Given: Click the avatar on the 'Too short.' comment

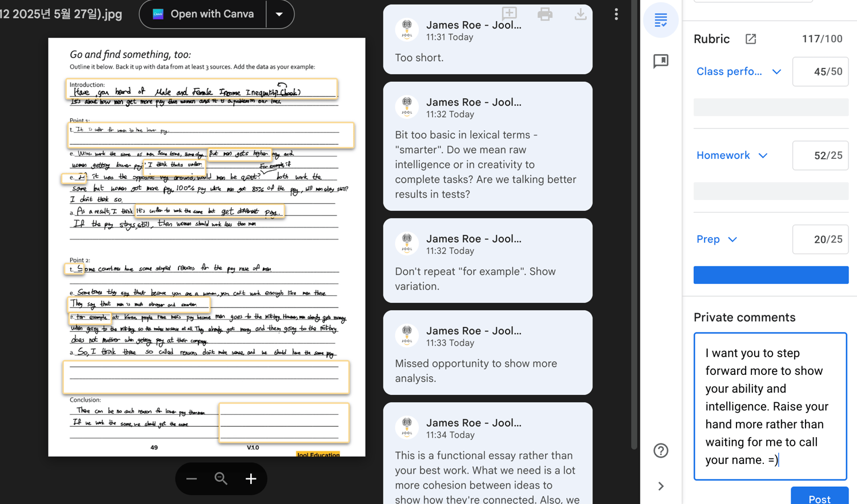Looking at the screenshot, I should [407, 30].
